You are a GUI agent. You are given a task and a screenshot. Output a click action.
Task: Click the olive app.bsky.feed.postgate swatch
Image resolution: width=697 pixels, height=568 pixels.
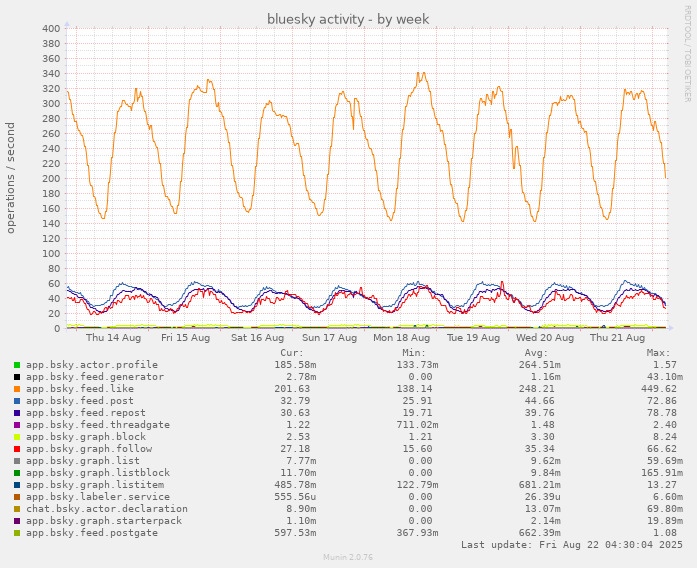17,533
